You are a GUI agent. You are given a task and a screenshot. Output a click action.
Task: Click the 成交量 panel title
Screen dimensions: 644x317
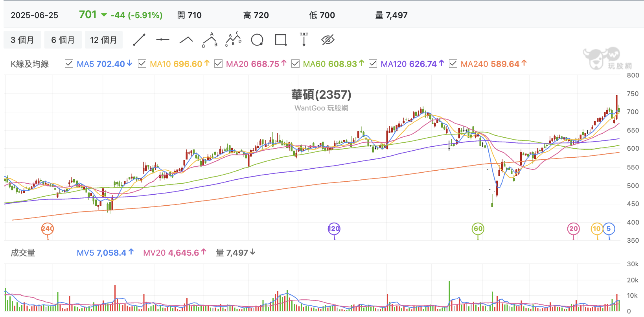pyautogui.click(x=23, y=253)
